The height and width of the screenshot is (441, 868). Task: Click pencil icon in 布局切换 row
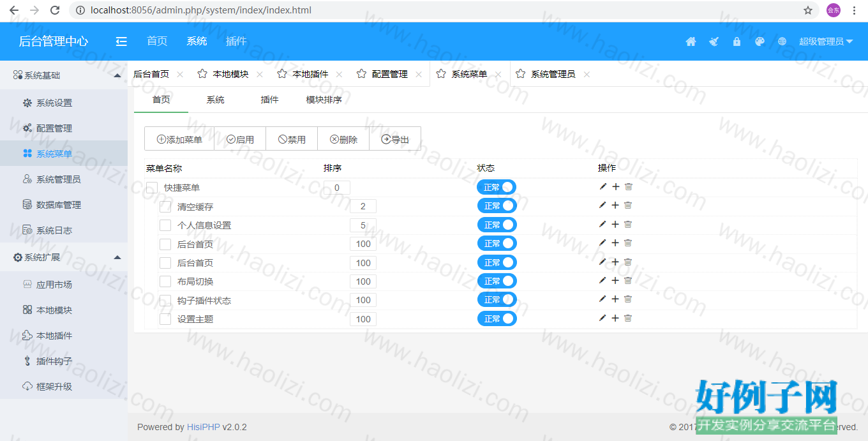click(x=602, y=280)
